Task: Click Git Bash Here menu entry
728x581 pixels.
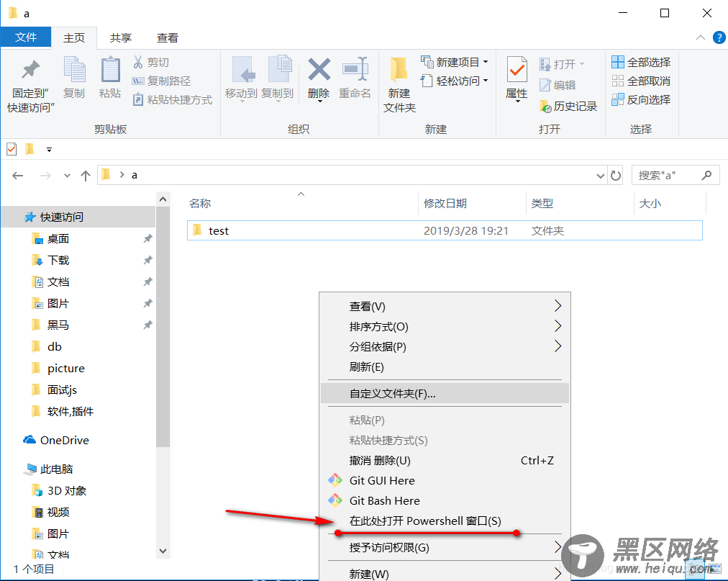Action: 445,500
